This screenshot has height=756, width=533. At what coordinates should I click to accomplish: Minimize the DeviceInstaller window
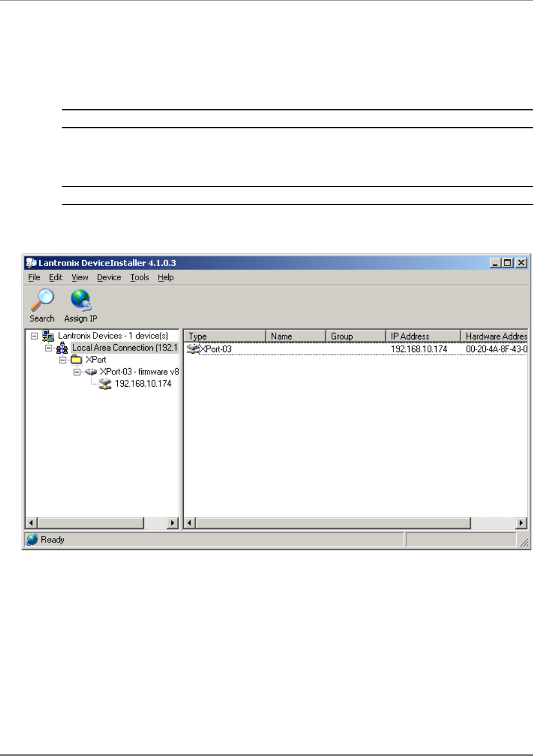click(x=495, y=263)
